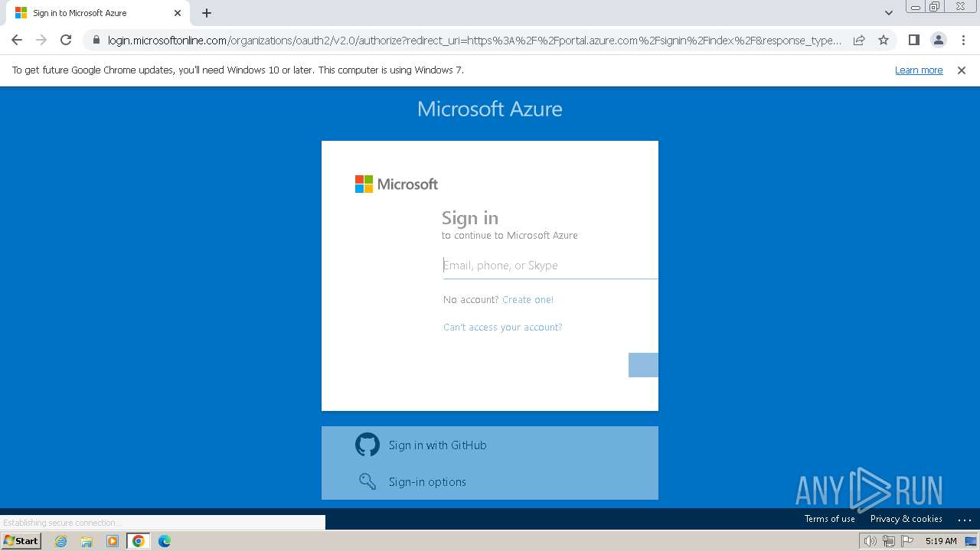Click the padlock site info icon
Image resolution: width=980 pixels, height=551 pixels.
click(x=96, y=40)
